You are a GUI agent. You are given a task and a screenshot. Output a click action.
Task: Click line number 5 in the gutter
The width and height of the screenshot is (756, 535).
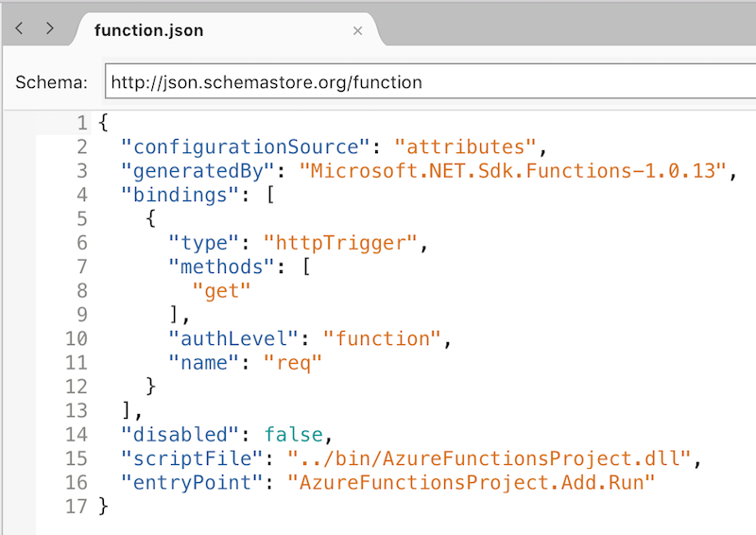(82, 219)
